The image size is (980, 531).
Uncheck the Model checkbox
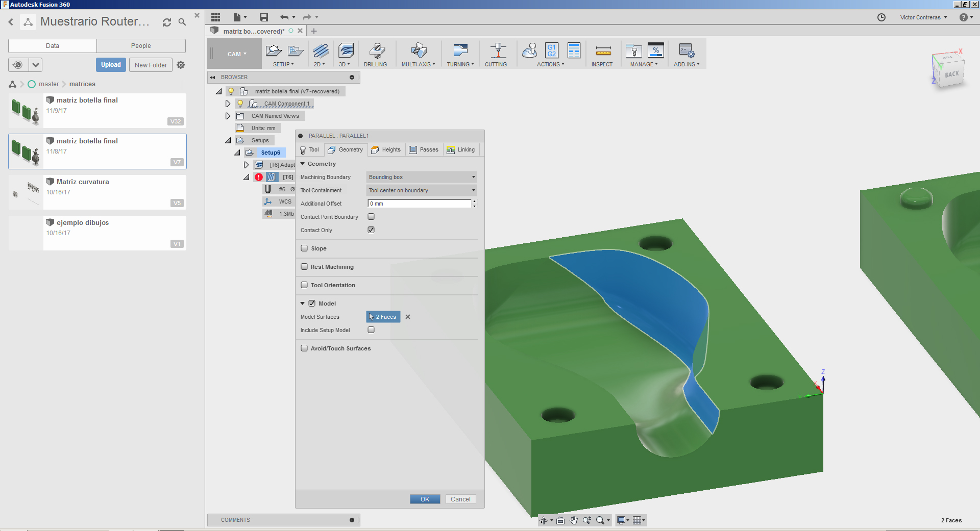[312, 304]
